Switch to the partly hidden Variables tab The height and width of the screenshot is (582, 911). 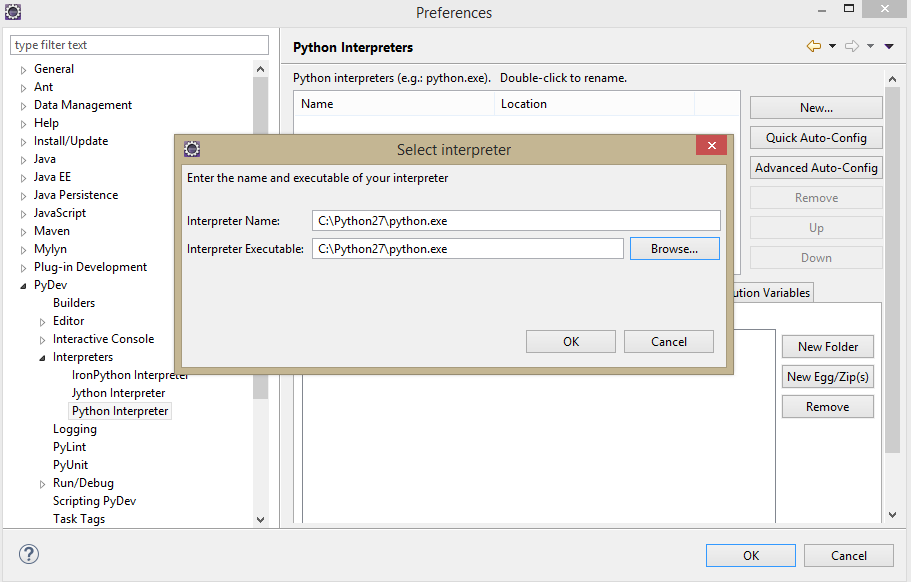pyautogui.click(x=773, y=293)
